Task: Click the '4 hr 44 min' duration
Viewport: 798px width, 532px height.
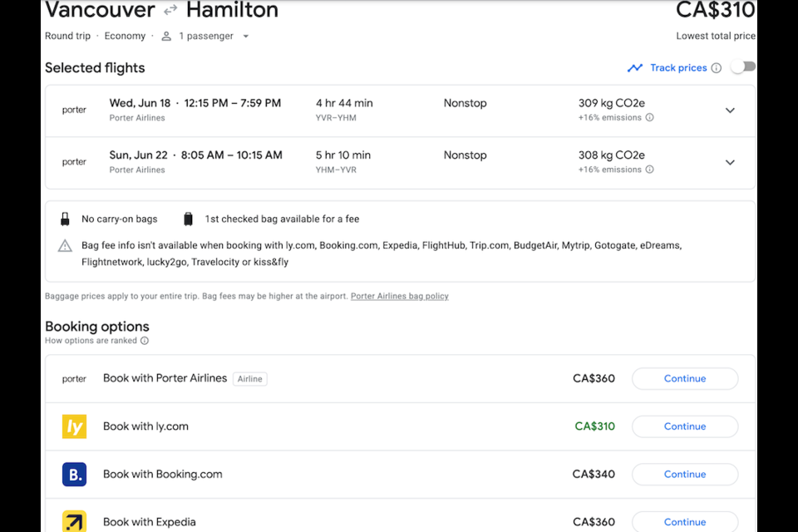Action: tap(344, 103)
